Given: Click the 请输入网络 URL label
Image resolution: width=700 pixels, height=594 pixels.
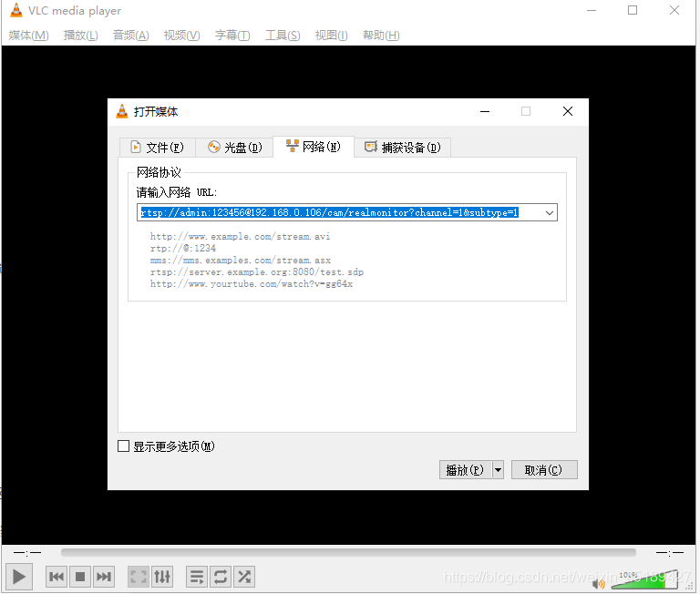Looking at the screenshot, I should (176, 192).
